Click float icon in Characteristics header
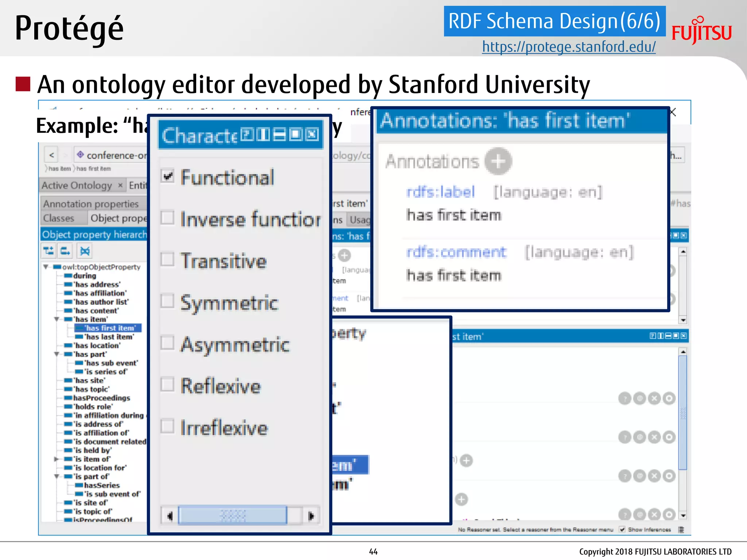The image size is (747, 560). coord(295,135)
